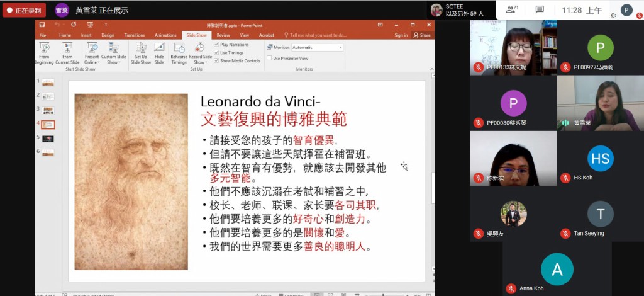Screen dimensions: 644x296
Task: Switch to the Design tab
Action: pyautogui.click(x=108, y=35)
